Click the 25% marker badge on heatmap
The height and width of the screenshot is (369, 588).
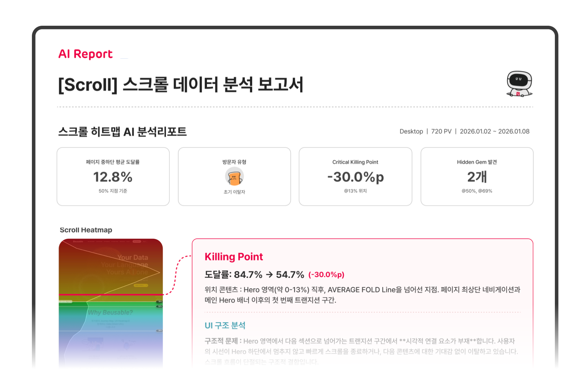coord(160,331)
